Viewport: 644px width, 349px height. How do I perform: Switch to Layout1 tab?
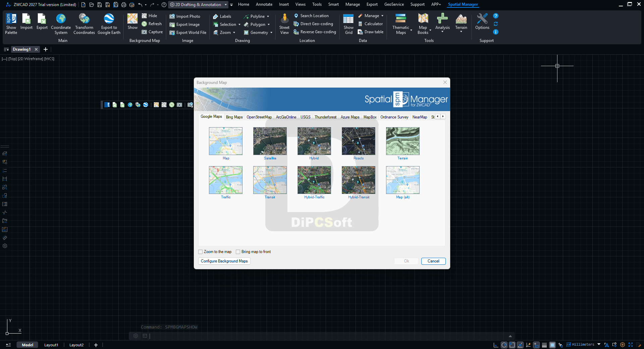[51, 345]
